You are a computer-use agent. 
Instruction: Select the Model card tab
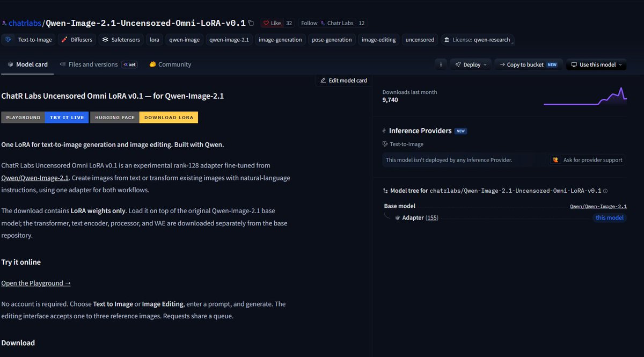[x=28, y=64]
